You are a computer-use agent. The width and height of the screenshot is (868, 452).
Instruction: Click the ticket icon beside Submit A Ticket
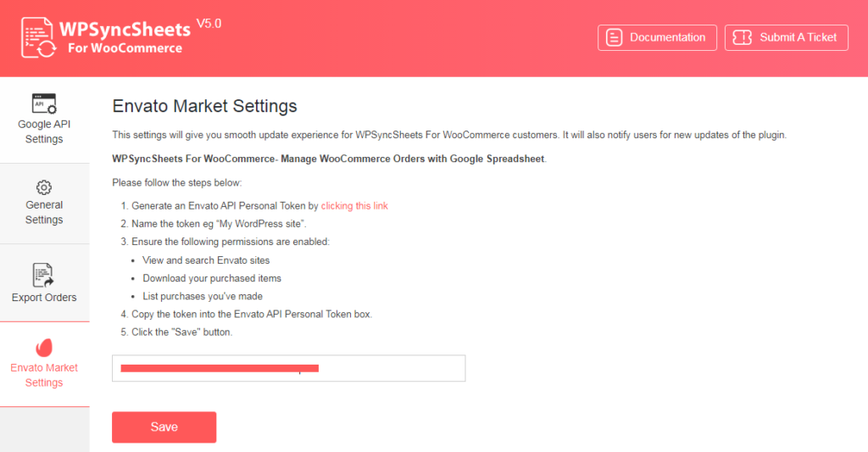coord(743,37)
